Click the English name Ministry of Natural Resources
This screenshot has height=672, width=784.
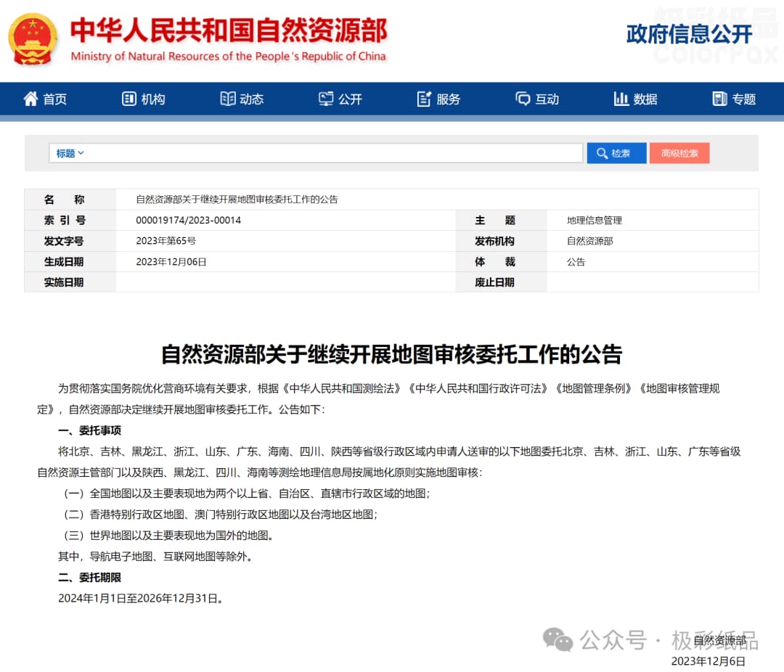228,57
